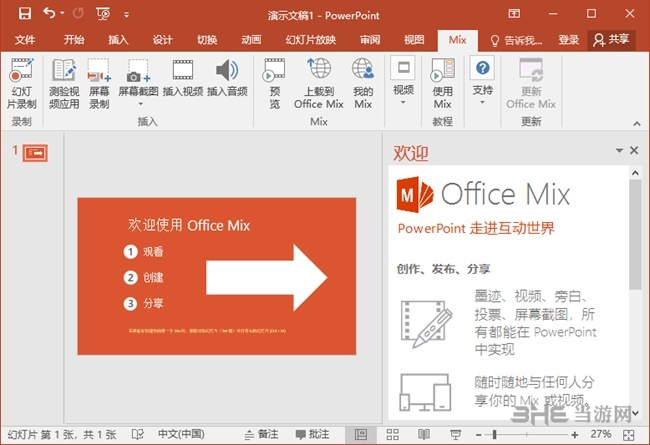Start 幻灯片录制 slide recording

(22, 84)
